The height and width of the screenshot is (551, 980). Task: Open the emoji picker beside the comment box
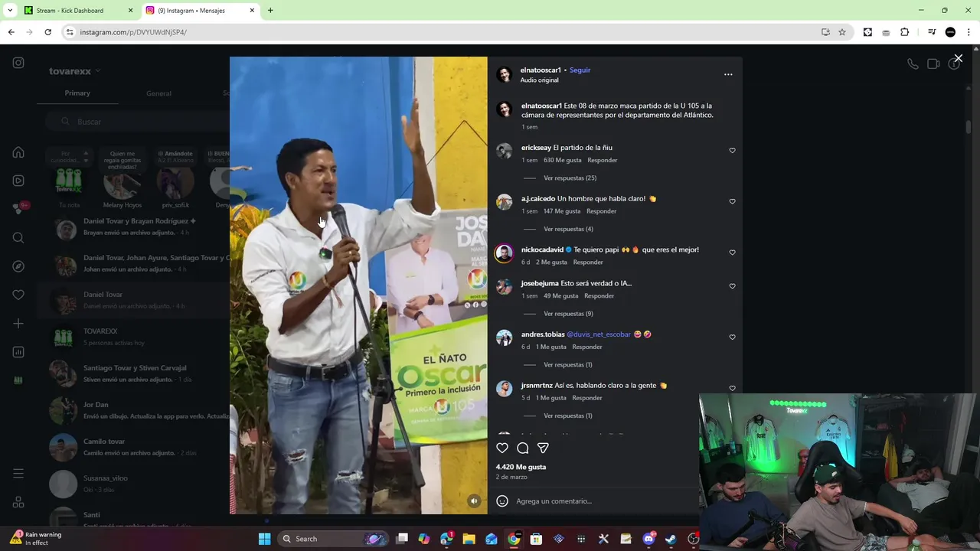(502, 501)
